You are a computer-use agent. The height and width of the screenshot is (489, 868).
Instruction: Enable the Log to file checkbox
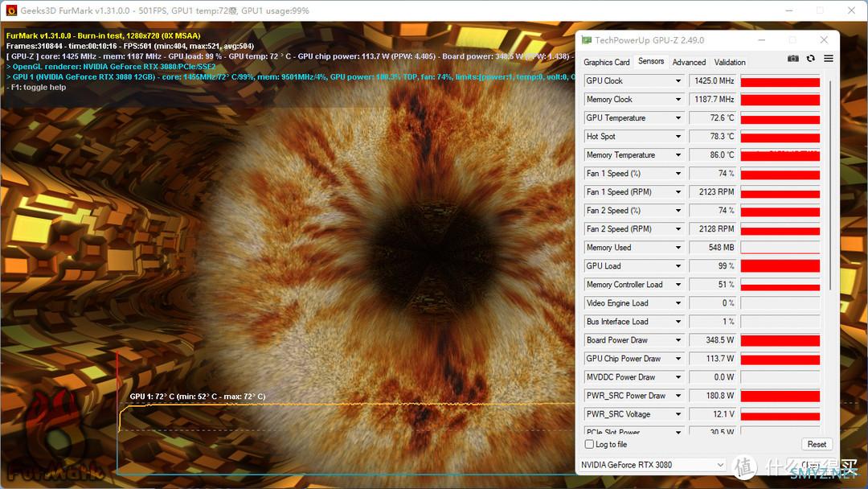pos(590,444)
